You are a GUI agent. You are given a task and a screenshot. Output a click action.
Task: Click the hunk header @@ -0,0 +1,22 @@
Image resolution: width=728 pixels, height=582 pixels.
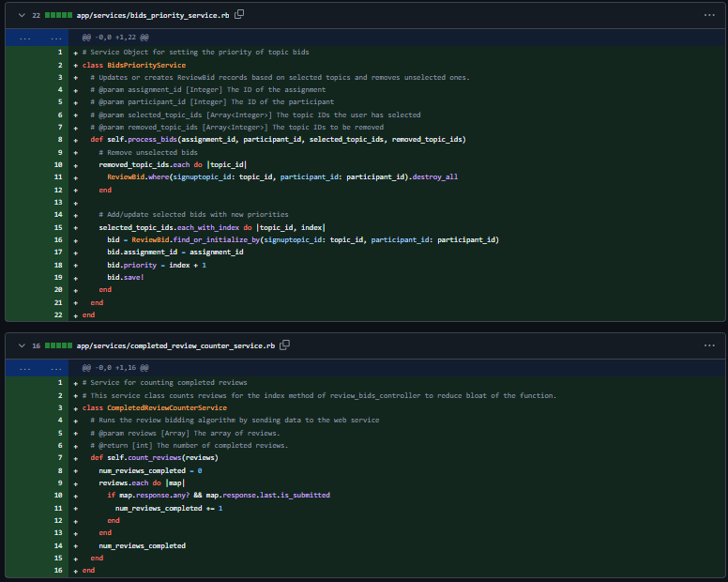click(115, 38)
